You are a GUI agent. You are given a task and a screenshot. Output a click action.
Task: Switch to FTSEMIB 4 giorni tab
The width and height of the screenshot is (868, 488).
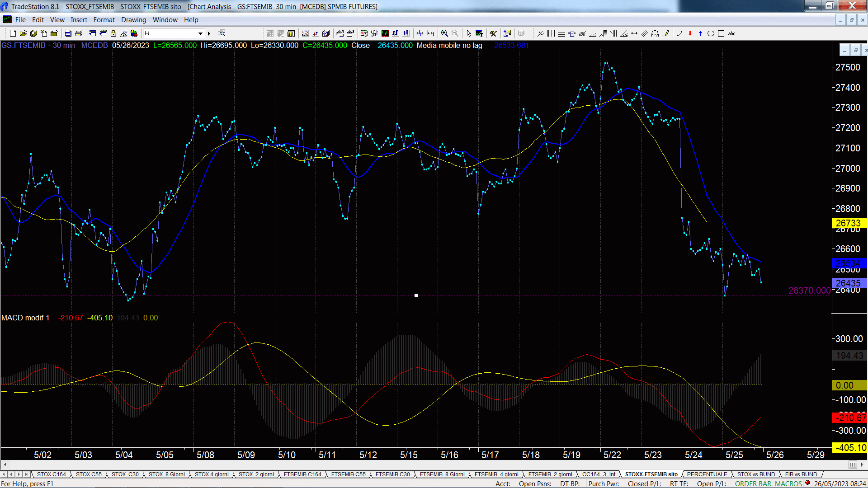point(496,474)
